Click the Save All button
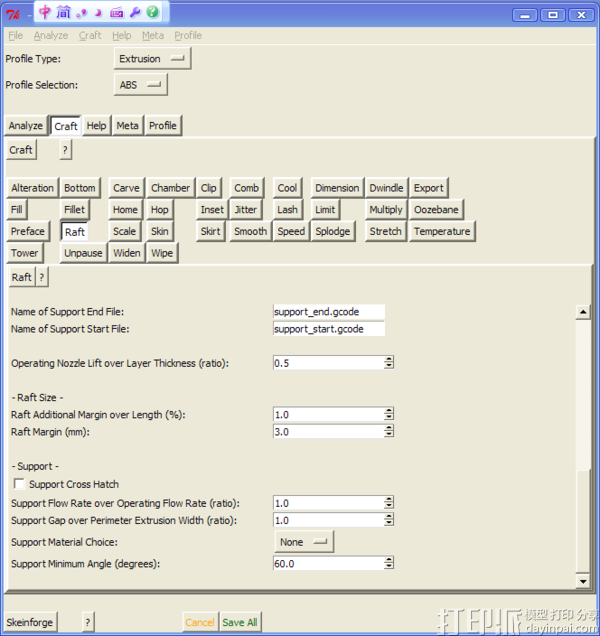 (239, 622)
